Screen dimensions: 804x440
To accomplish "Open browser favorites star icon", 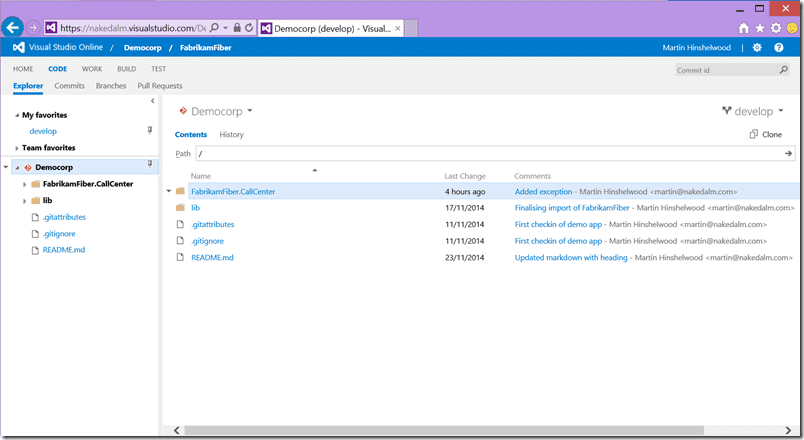I will coord(760,28).
